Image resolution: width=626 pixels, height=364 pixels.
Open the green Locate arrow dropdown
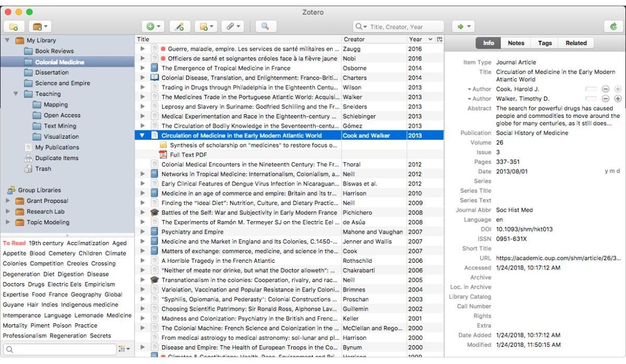click(x=464, y=26)
